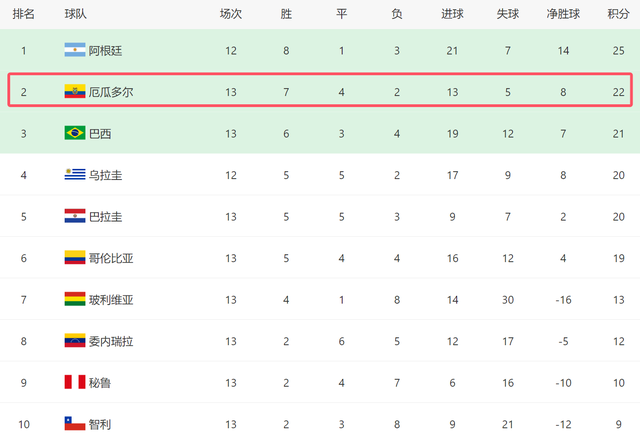Click the 场次 column header
This screenshot has height=443, width=640.
coord(231,14)
